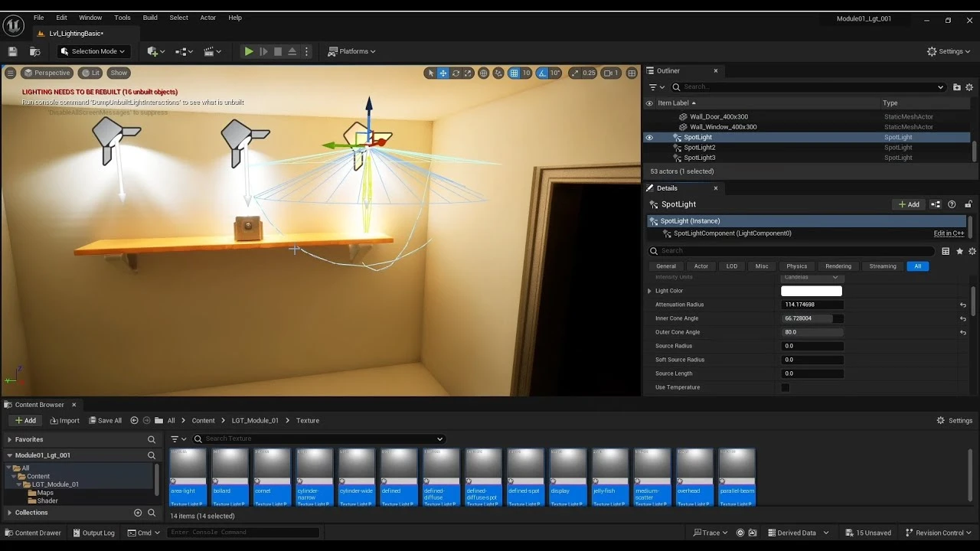Open the Selection Mode dropdown

coord(92,51)
